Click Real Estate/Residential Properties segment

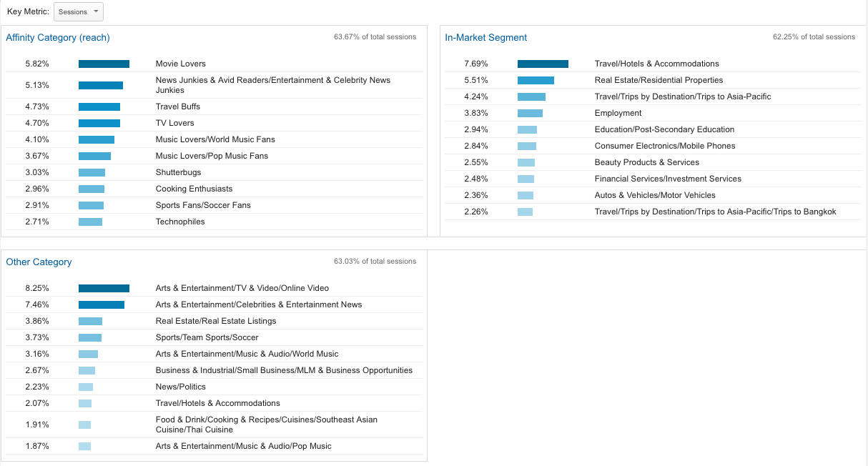click(659, 80)
